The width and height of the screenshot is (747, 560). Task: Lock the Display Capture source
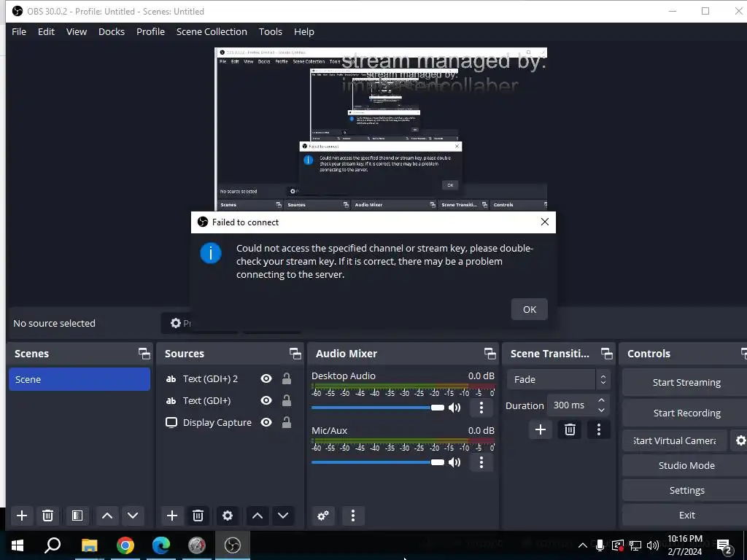(286, 422)
